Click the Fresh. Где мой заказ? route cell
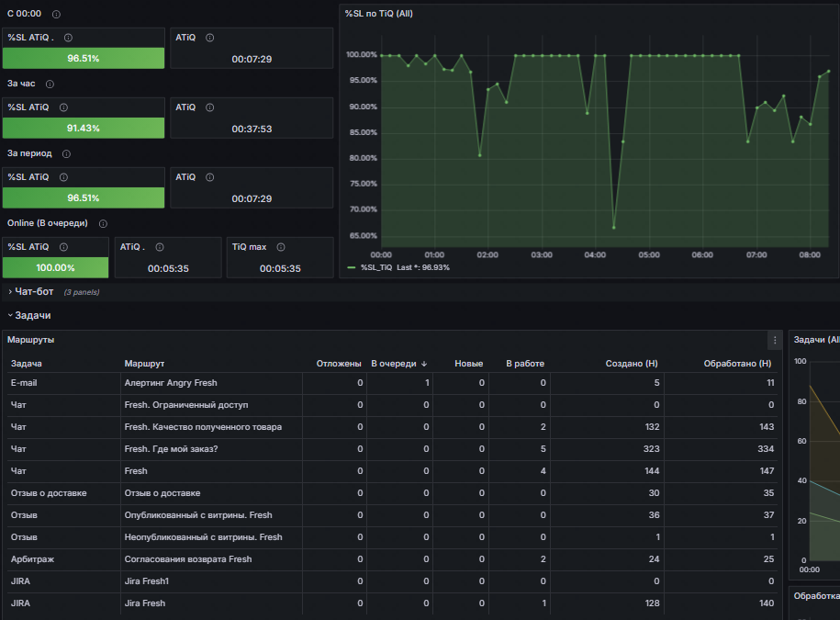The width and height of the screenshot is (840, 620). click(x=171, y=449)
